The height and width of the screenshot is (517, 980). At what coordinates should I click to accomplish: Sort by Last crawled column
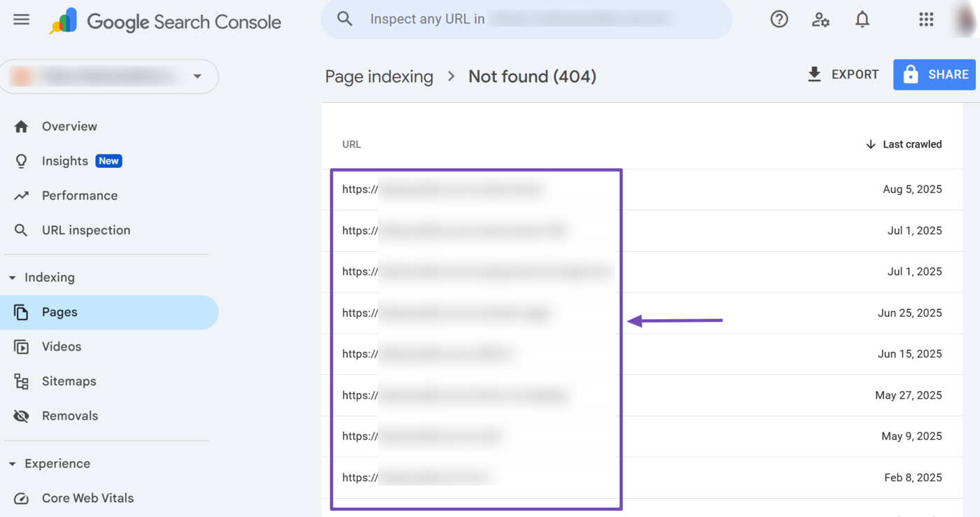pyautogui.click(x=904, y=144)
